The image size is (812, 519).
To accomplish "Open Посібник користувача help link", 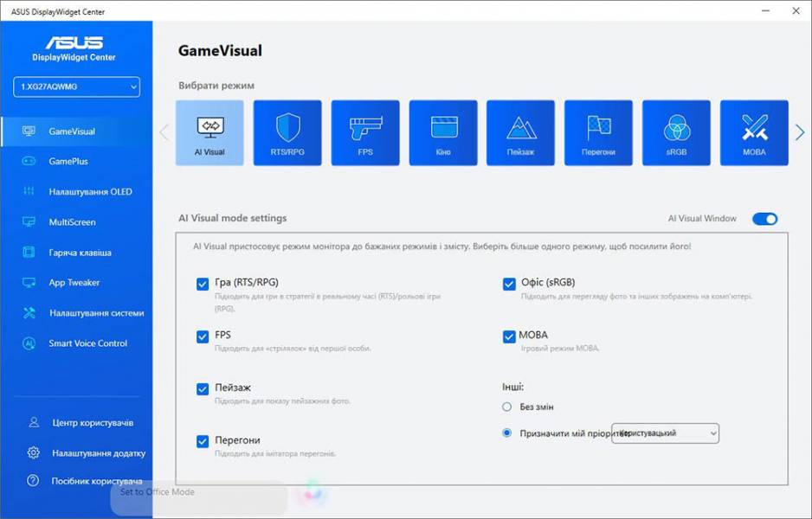I will coord(95,481).
